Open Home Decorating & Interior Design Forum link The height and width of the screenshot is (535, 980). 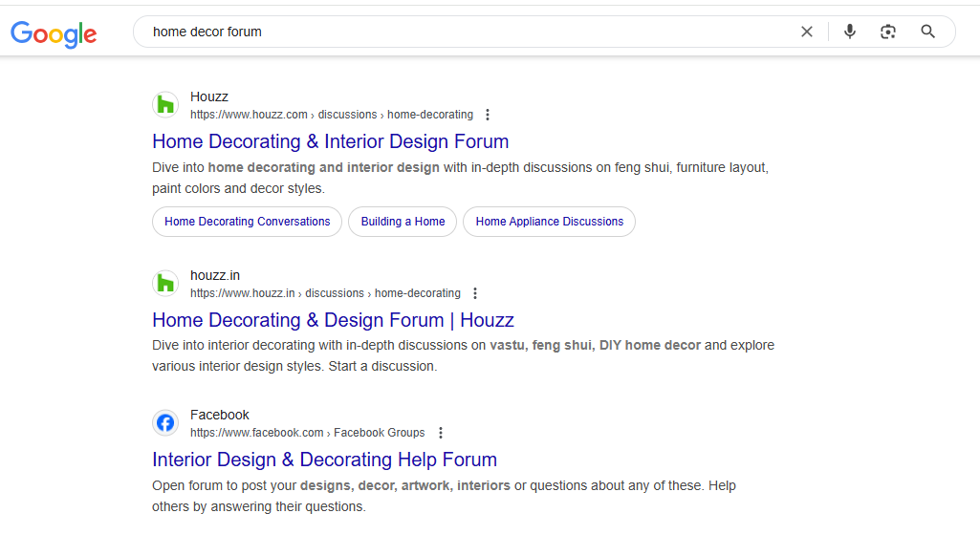coord(331,141)
